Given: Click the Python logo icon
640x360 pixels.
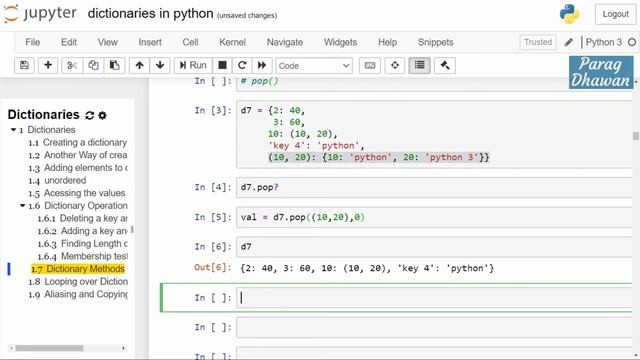Looking at the screenshot, I should (x=569, y=14).
